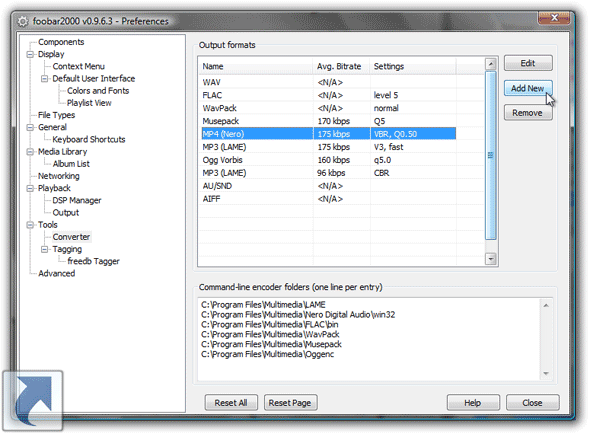The height and width of the screenshot is (434, 590).
Task: Click the Settings column header
Action: pos(413,66)
